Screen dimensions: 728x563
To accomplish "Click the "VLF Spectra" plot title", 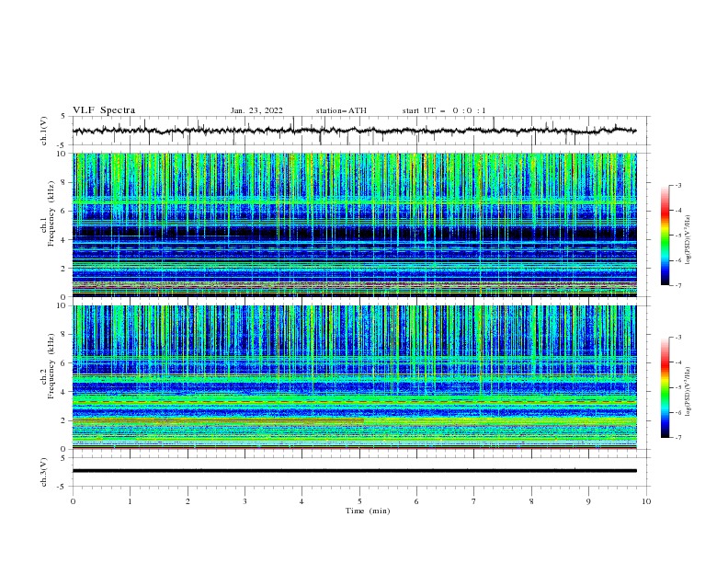I will (104, 110).
